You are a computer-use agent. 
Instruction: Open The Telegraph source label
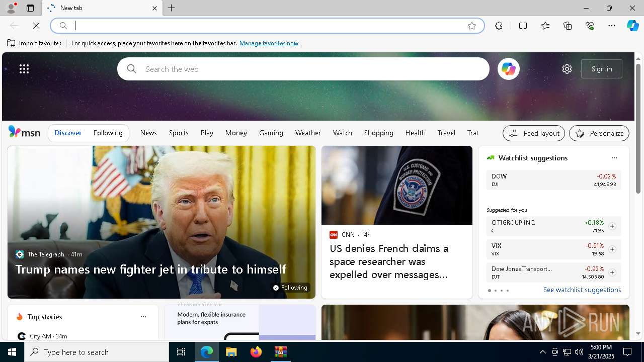(x=46, y=254)
